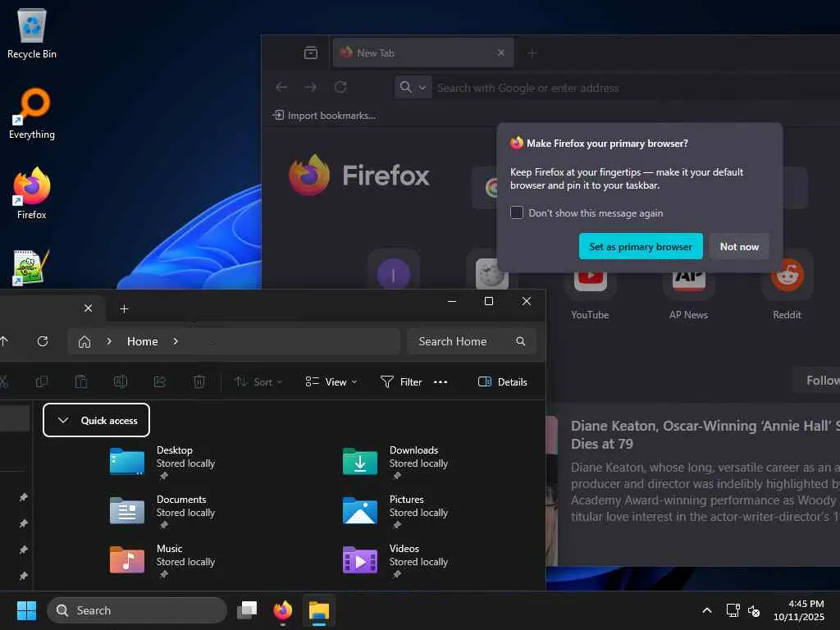Open the Diane Keaton news headline
Viewport: 840px width, 630px height.
(x=705, y=435)
